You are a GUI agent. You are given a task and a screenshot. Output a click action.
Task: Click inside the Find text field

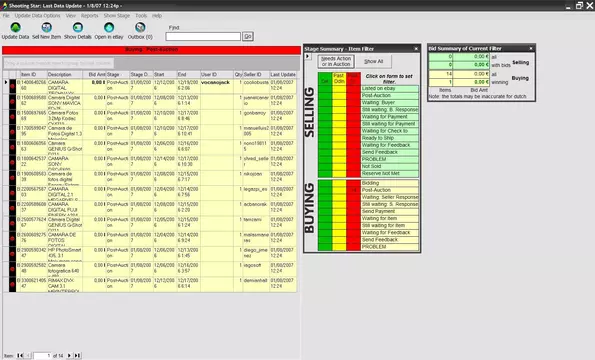[x=203, y=36]
